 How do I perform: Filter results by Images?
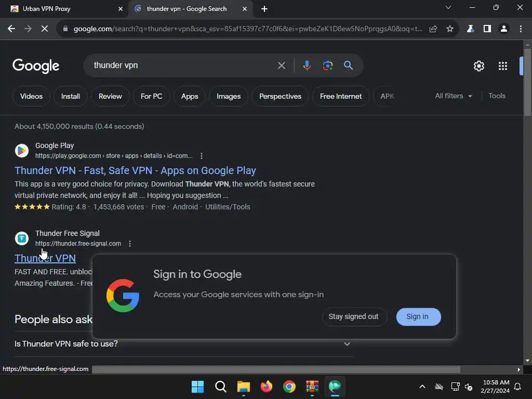click(x=229, y=96)
